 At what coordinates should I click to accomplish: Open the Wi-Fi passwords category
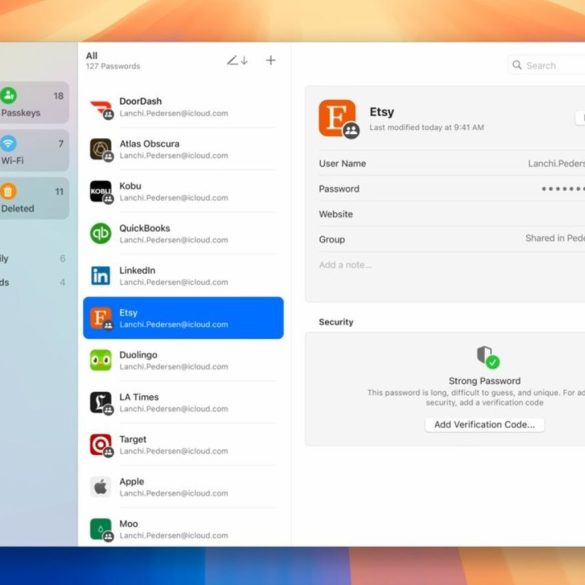[x=34, y=151]
